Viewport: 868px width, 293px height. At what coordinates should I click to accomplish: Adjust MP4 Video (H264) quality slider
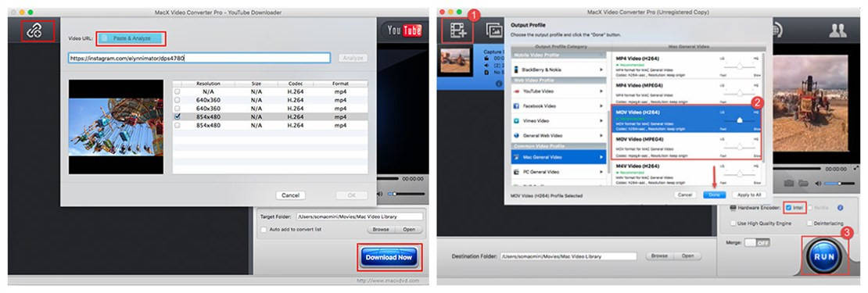(739, 66)
